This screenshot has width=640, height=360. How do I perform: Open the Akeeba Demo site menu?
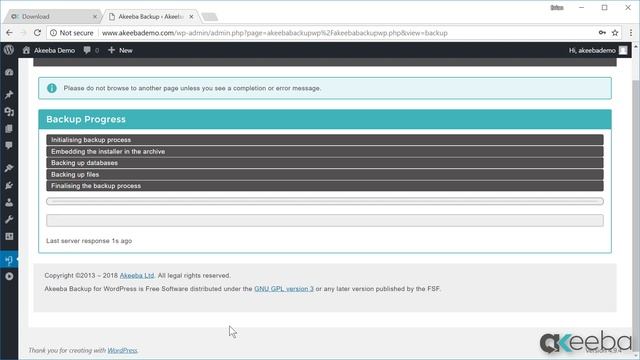tap(49, 50)
